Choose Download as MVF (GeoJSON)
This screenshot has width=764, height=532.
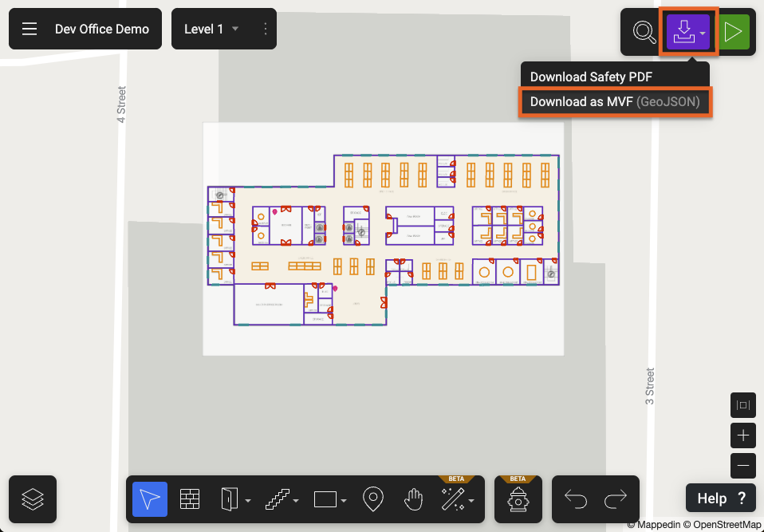click(x=615, y=102)
